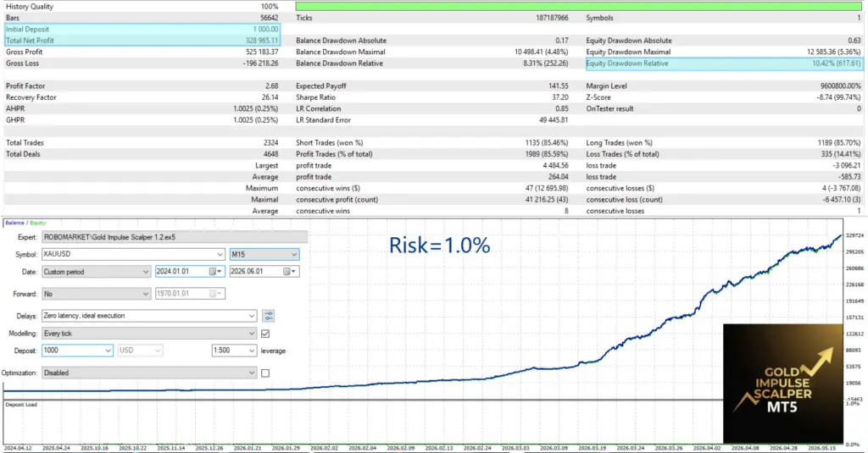
Task: Click the Profit Factor value 2.68
Action: tap(272, 86)
